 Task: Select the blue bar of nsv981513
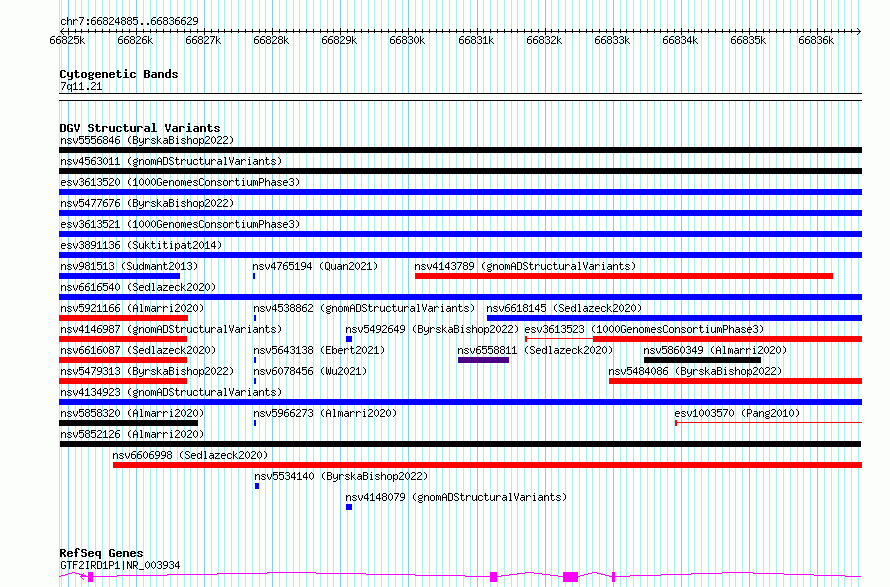click(x=120, y=276)
